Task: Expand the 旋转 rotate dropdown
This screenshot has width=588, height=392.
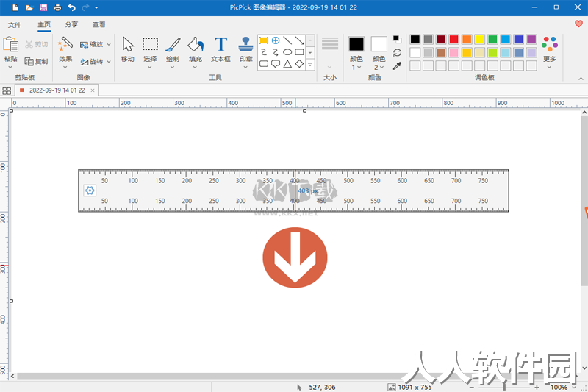Action: point(109,61)
